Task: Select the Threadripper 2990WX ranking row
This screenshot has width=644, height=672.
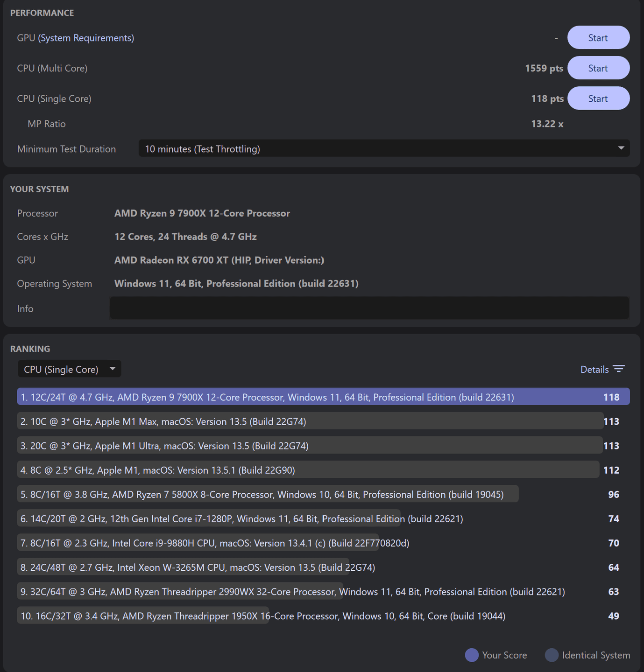Action: tap(323, 591)
